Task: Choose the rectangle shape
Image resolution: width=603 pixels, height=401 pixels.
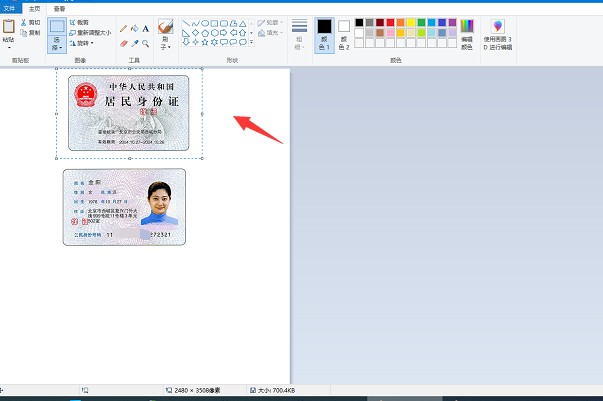Action: pyautogui.click(x=215, y=23)
